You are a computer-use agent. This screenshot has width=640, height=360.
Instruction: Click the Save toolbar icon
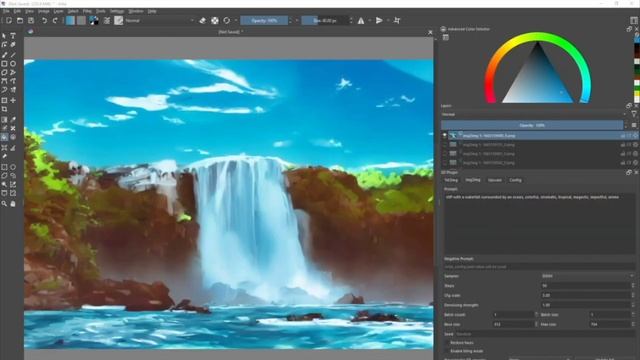click(x=31, y=20)
